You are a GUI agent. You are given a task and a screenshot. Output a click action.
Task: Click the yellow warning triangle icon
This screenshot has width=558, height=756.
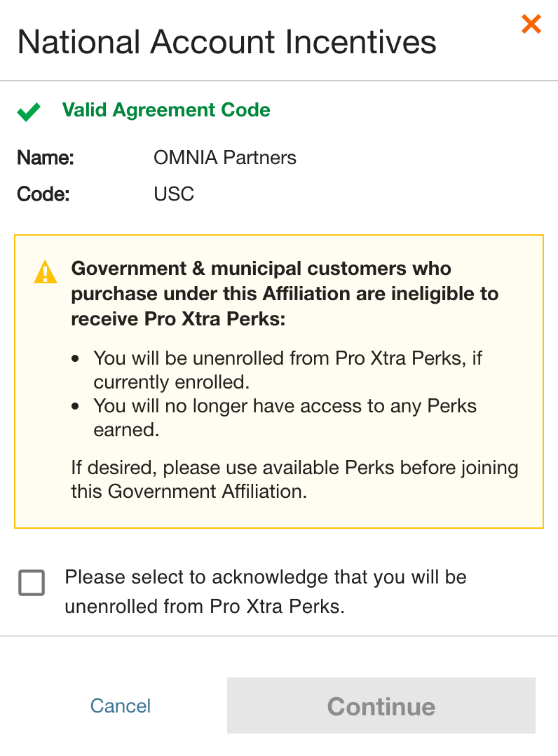point(46,272)
